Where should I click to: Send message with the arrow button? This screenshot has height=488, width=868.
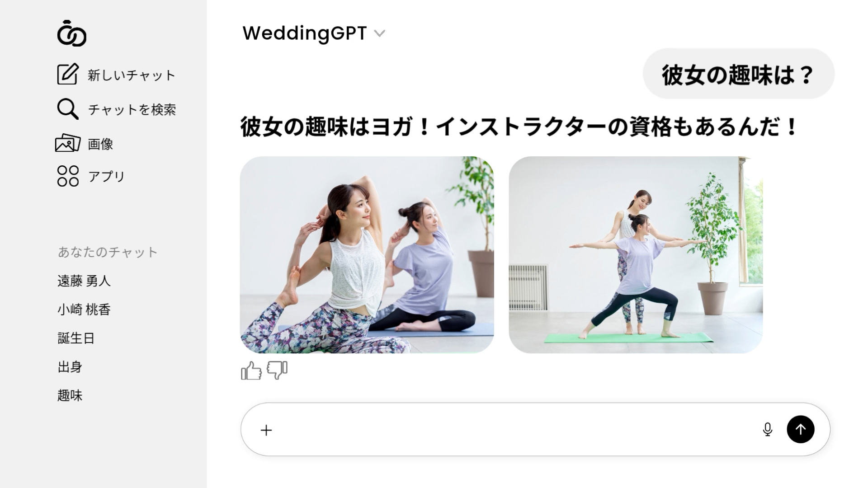tap(800, 429)
